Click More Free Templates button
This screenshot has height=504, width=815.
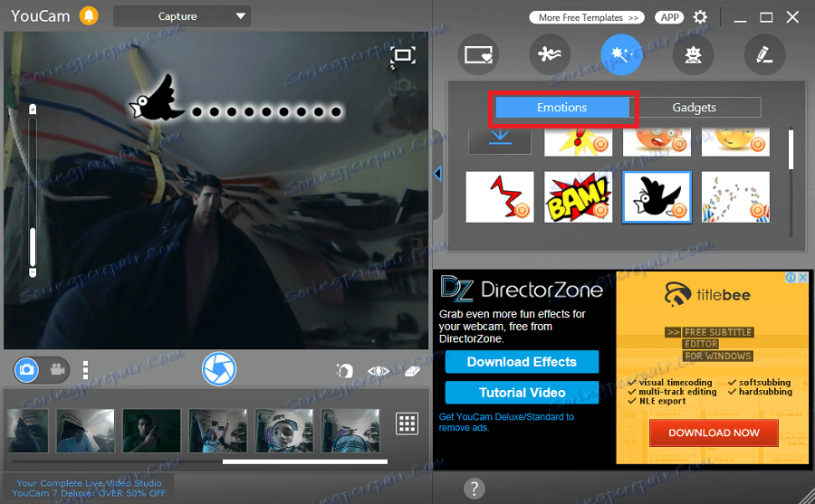coord(587,18)
